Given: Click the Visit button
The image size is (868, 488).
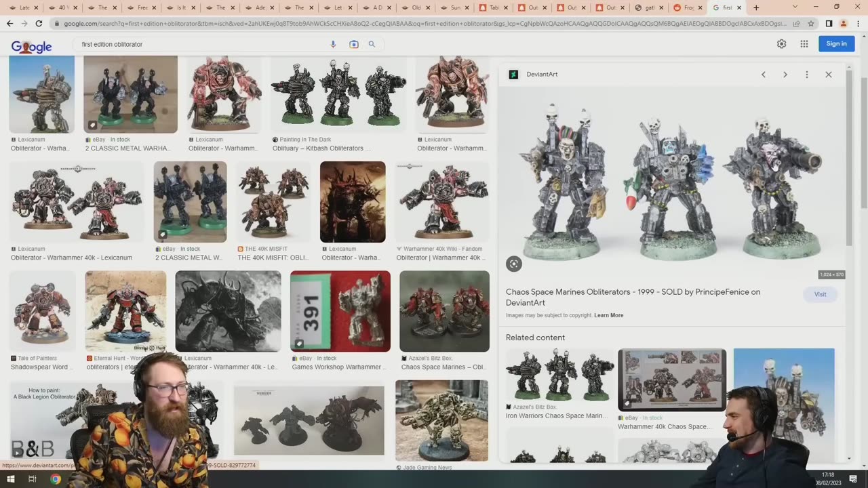Looking at the screenshot, I should pos(820,294).
